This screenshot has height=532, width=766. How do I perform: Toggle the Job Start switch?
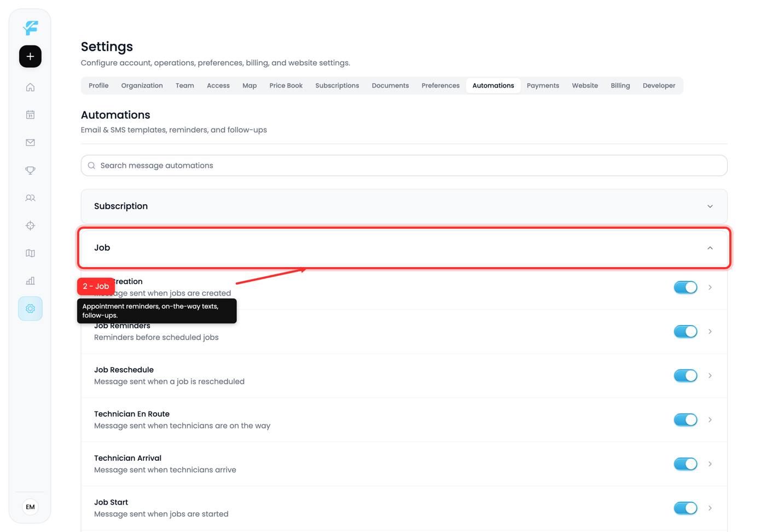pos(685,508)
